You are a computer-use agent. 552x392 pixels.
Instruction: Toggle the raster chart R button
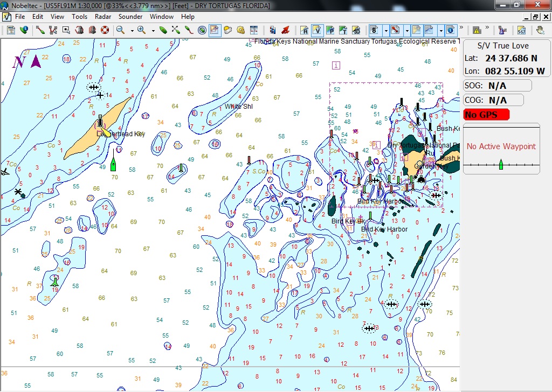(305, 30)
